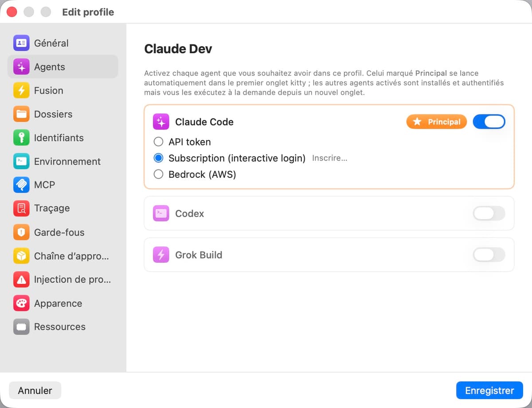The image size is (532, 408).
Task: Click the Enregistrer button
Action: point(489,391)
